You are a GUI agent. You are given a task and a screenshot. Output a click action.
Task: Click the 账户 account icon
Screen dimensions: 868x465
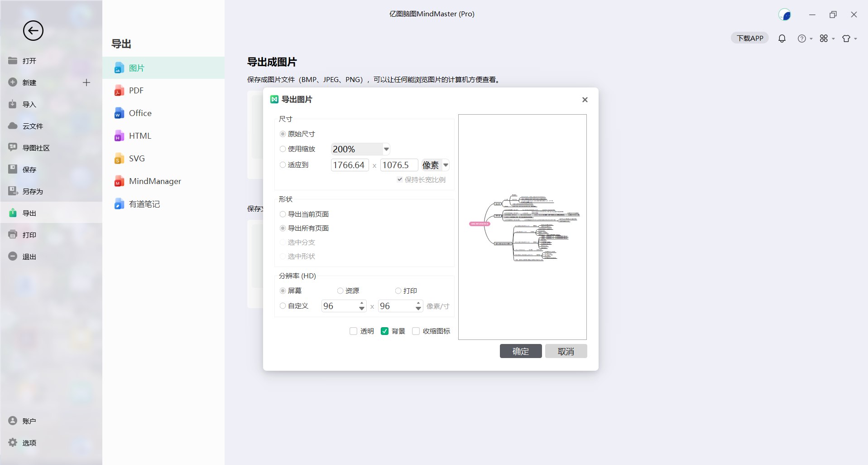(x=13, y=421)
